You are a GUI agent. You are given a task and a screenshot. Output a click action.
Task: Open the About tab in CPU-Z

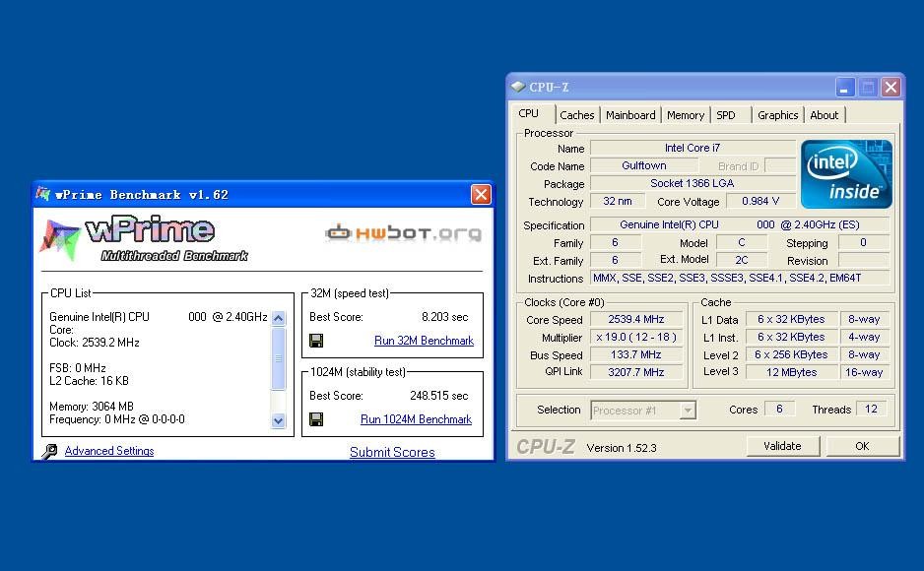point(824,115)
